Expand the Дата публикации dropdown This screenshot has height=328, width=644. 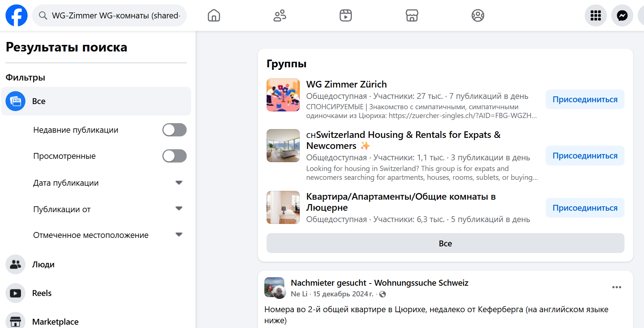tap(179, 183)
